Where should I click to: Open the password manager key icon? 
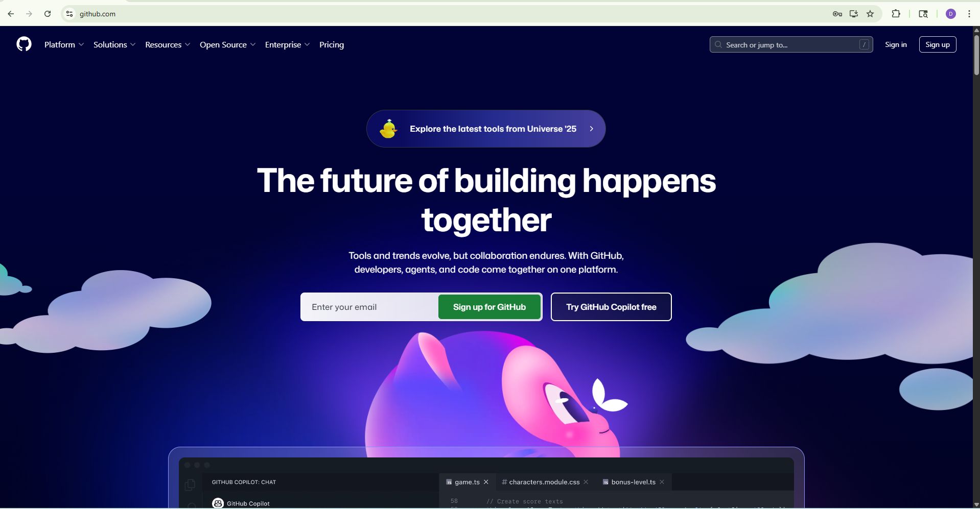coord(837,14)
